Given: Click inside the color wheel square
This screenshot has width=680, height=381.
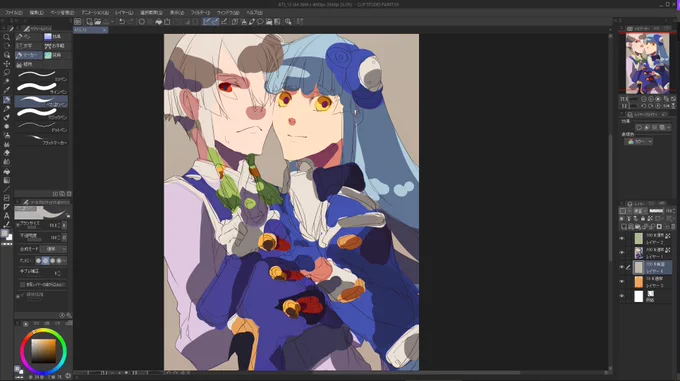Looking at the screenshot, I should 43,351.
